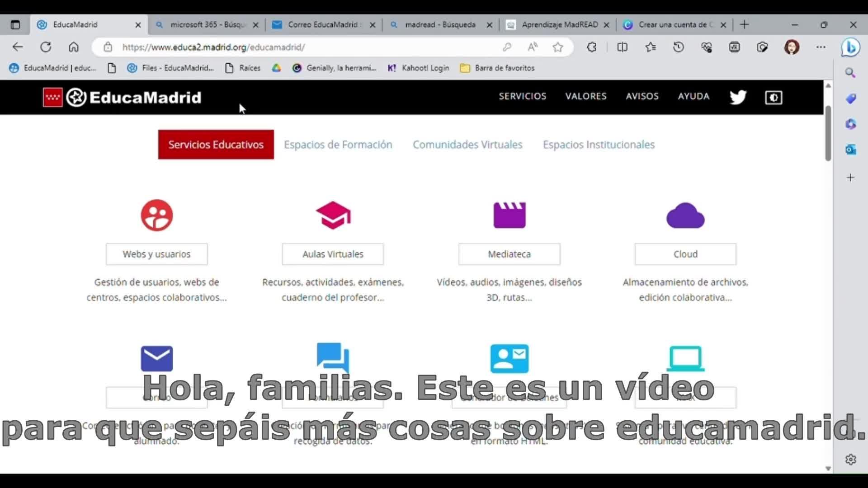Expand sidebar with plus customize button
The height and width of the screenshot is (488, 868).
(850, 178)
